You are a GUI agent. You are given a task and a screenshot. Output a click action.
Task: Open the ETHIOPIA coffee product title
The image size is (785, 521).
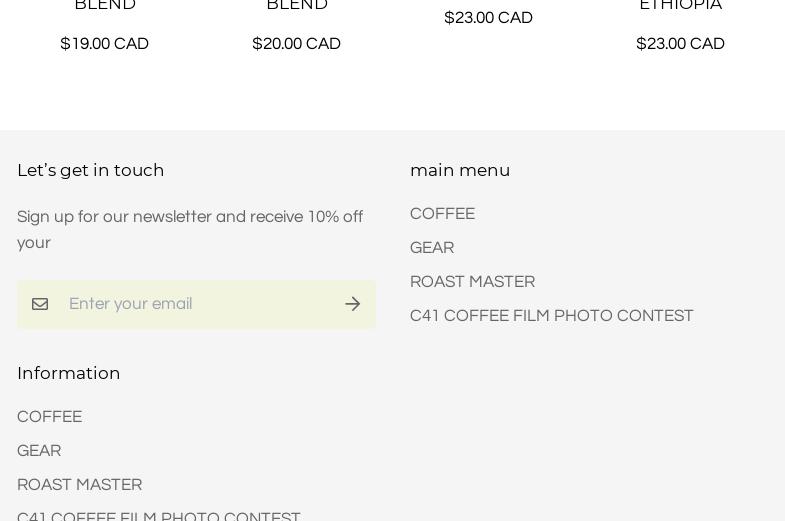(x=680, y=6)
